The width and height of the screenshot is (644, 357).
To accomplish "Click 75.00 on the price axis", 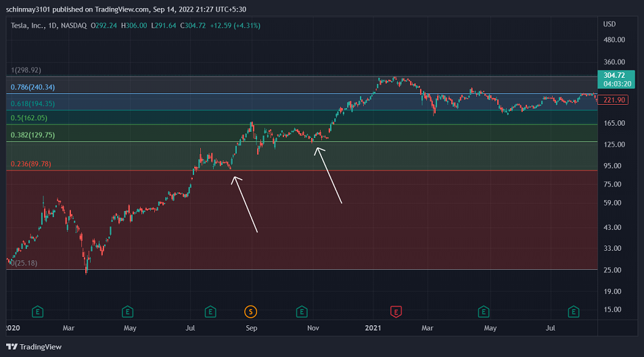I will coord(612,184).
